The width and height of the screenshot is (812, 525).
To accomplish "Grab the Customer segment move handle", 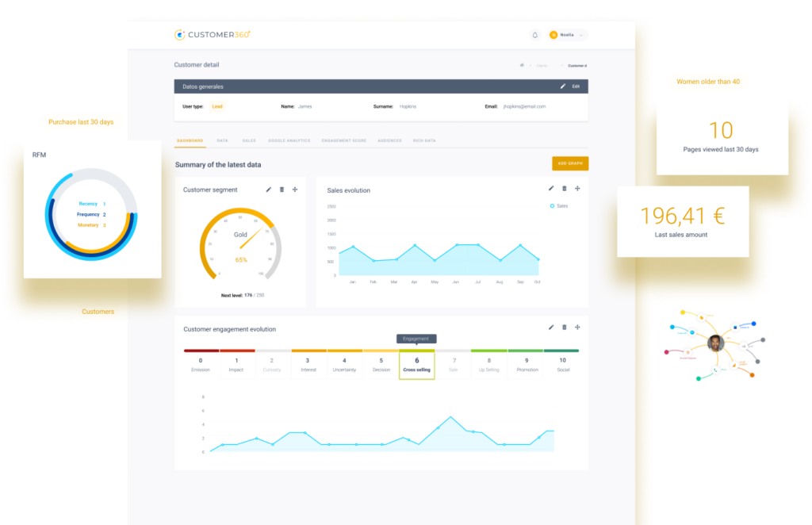I will (x=295, y=190).
